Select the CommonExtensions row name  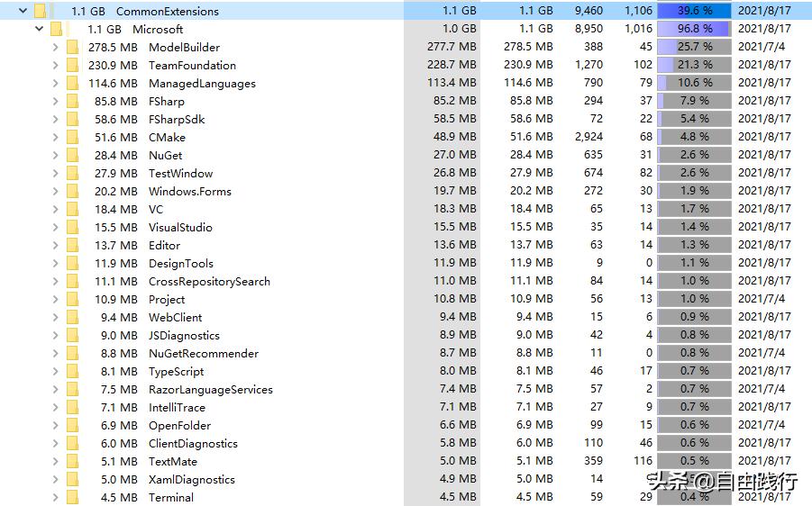pos(168,11)
